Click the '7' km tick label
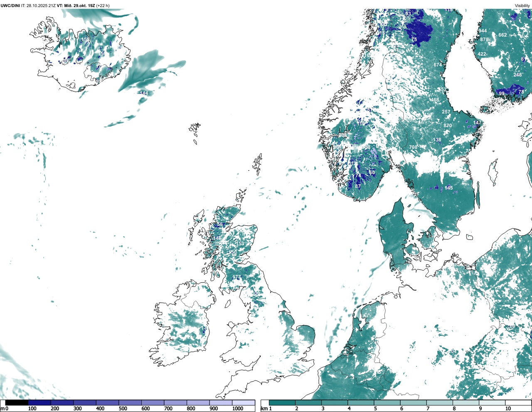 click(x=428, y=409)
